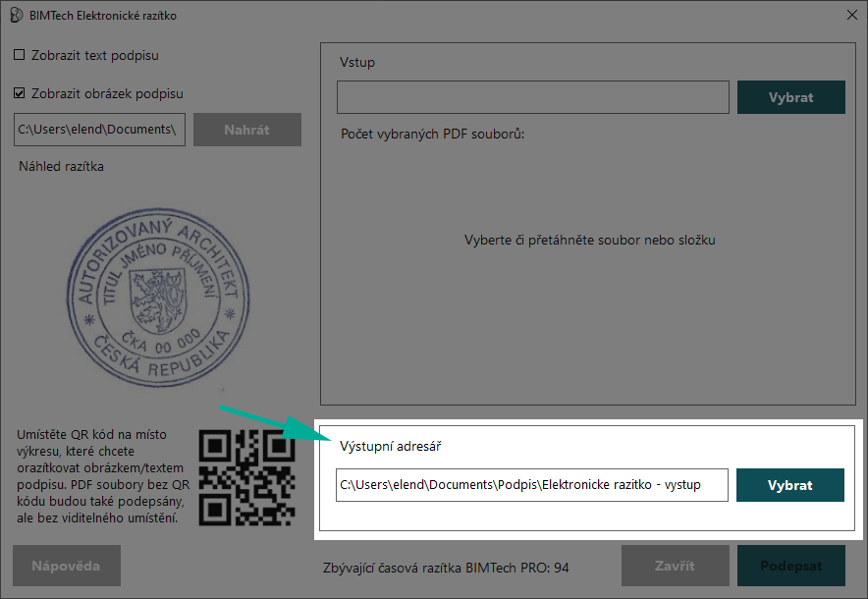The width and height of the screenshot is (868, 599).
Task: Enable the Zobrazit text podpisu checkbox
Action: [20, 56]
